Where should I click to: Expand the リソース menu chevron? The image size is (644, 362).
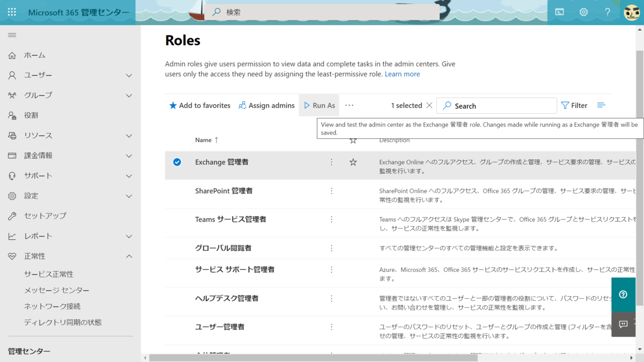129,136
